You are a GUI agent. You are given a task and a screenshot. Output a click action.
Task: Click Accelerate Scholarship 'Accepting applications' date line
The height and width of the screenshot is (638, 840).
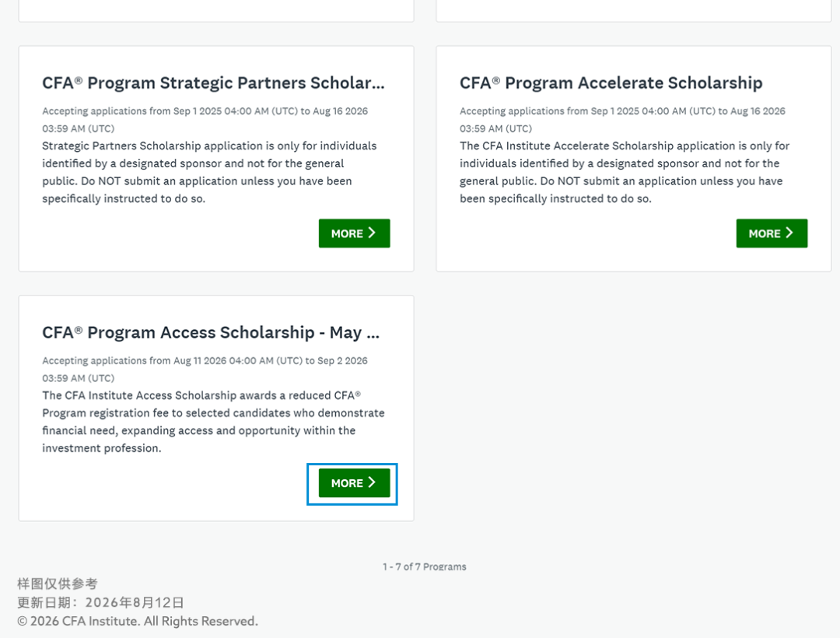[622, 120]
